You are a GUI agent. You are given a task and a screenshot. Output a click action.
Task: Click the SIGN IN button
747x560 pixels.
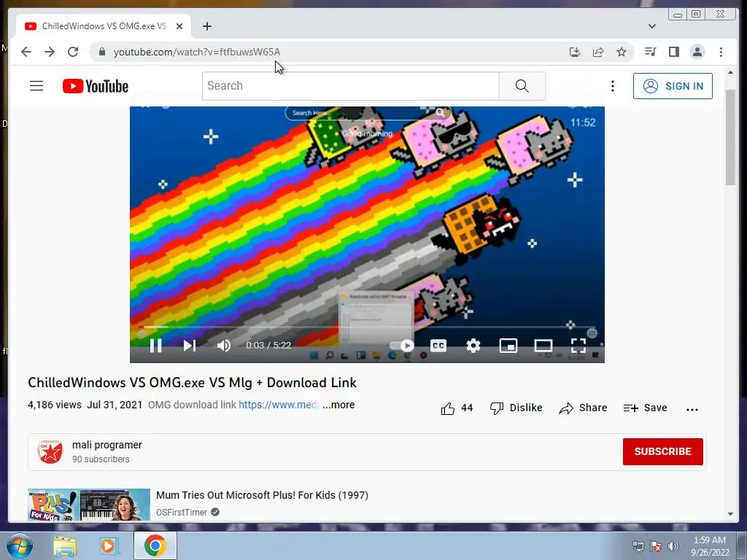coord(673,86)
